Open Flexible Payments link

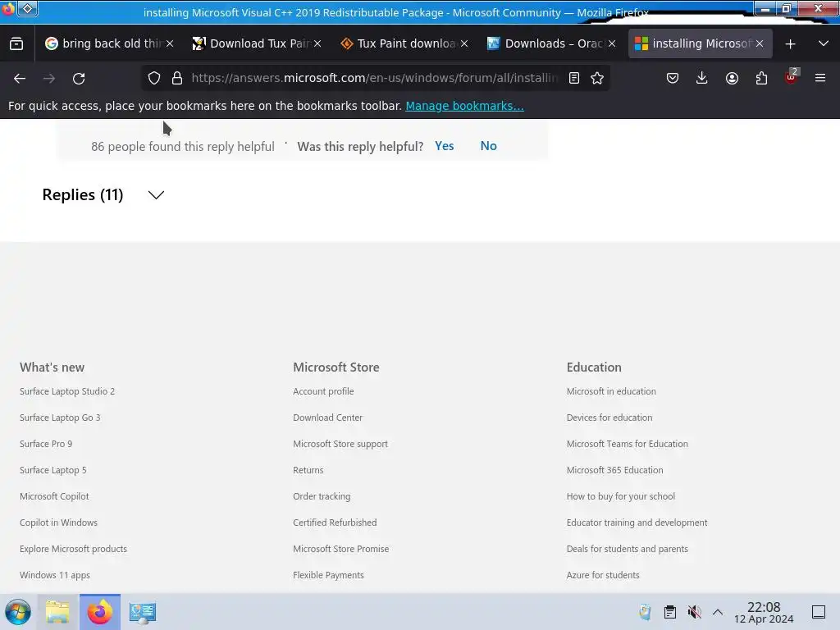click(328, 575)
